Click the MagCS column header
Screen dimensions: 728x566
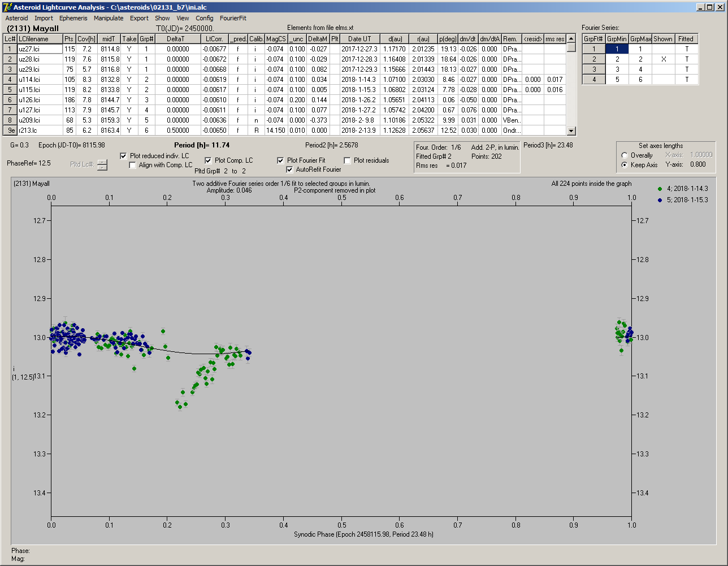pos(276,39)
